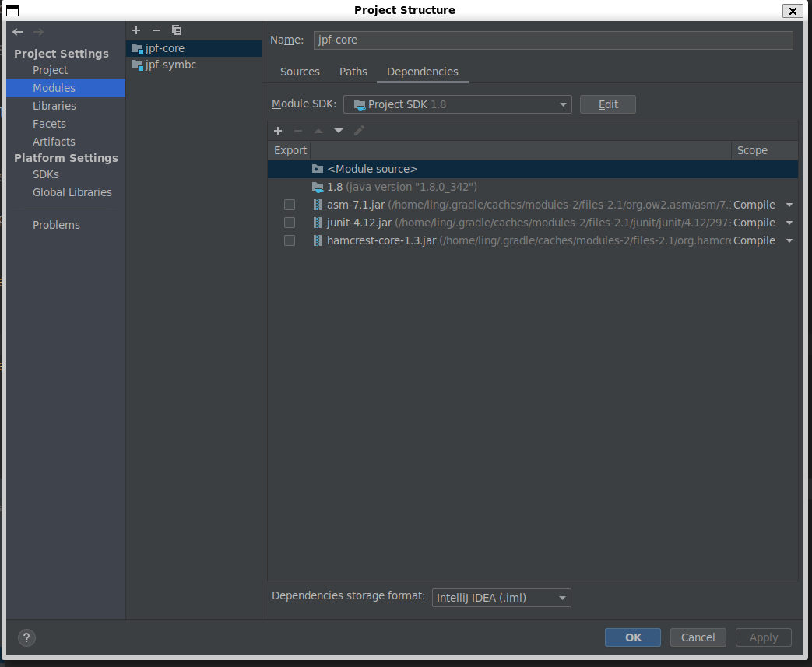This screenshot has width=812, height=667.
Task: Move dependency down with the arrow icon
Action: pos(339,131)
